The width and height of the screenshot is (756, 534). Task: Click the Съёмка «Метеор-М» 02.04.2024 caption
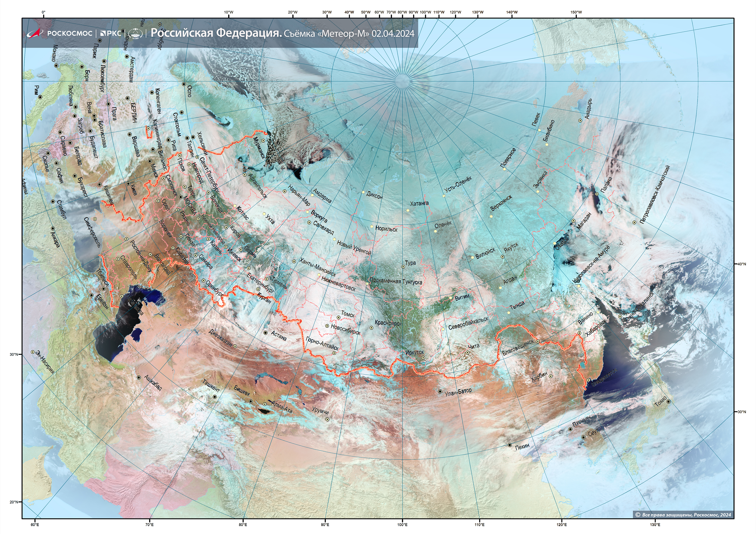pyautogui.click(x=349, y=34)
